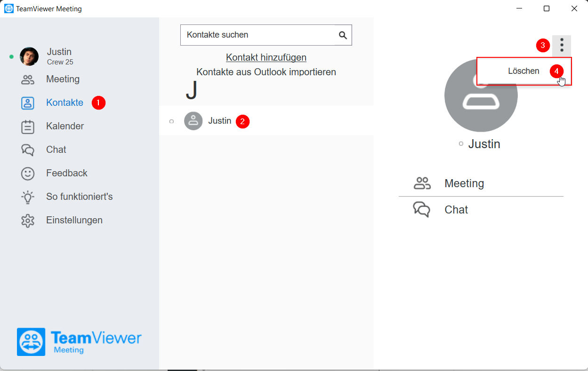Open the Feedback smiley icon
The width and height of the screenshot is (588, 371).
click(28, 174)
